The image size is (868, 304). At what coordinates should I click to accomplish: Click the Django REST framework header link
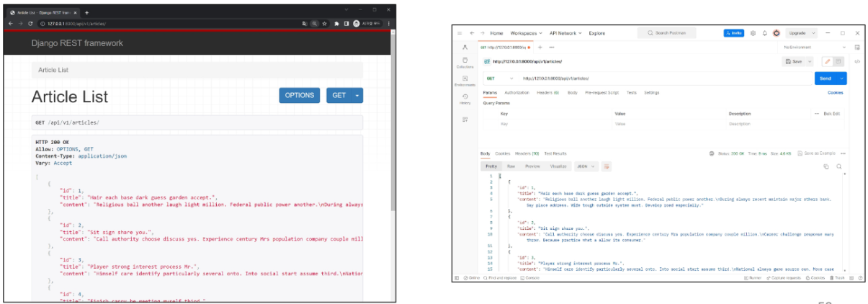pos(77,43)
